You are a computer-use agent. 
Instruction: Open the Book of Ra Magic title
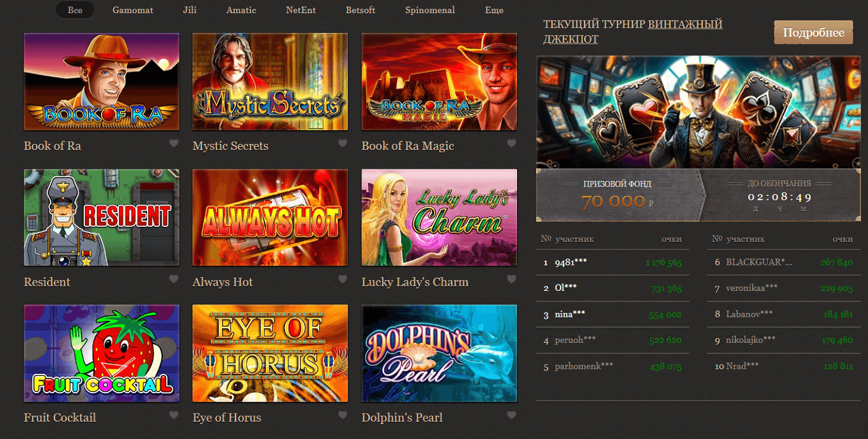coord(408,146)
